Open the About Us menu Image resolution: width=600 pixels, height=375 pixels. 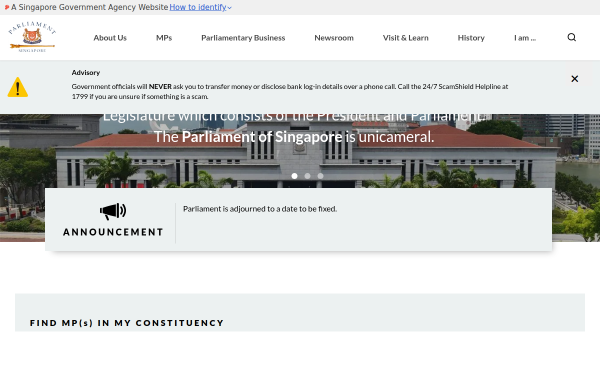tap(110, 38)
